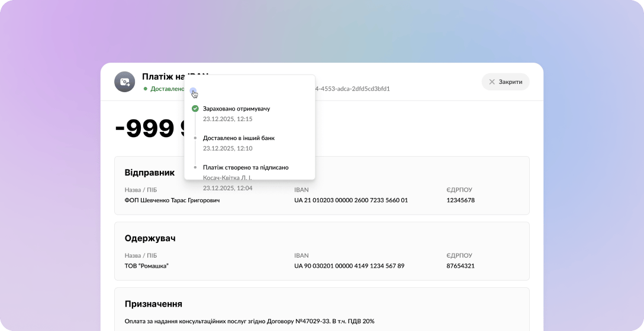Screen dimensions: 644x331
Task: Select the Зараховано отримувачу timeline step
Action: click(237, 109)
